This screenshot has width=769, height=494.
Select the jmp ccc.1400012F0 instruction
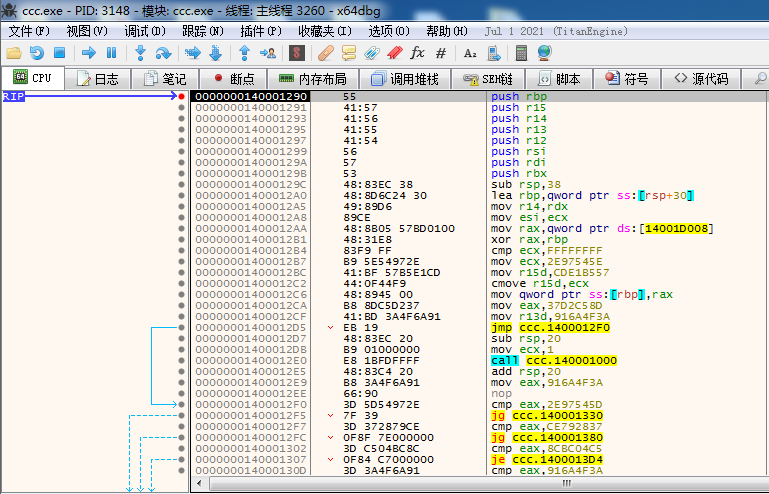550,328
